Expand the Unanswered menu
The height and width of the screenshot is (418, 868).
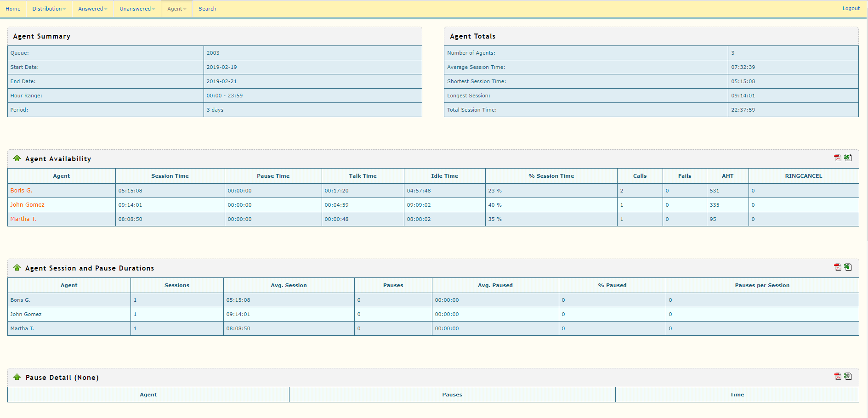137,9
